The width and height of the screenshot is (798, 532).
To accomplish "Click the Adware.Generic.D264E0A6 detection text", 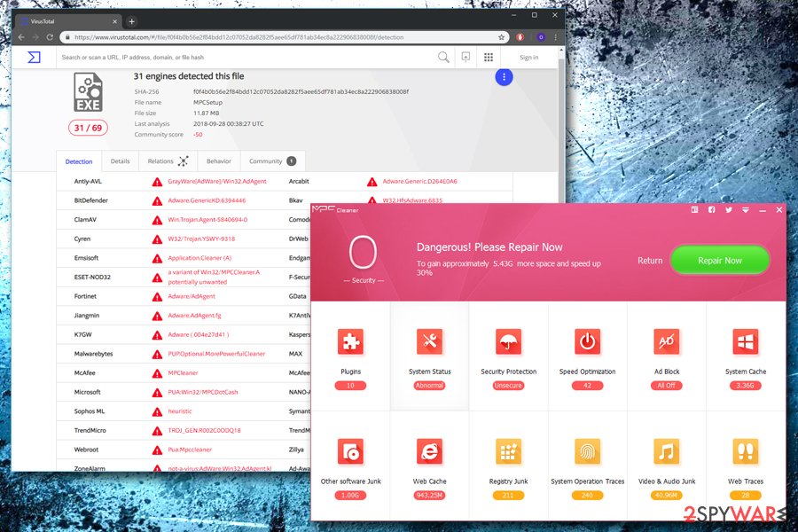I will (420, 181).
